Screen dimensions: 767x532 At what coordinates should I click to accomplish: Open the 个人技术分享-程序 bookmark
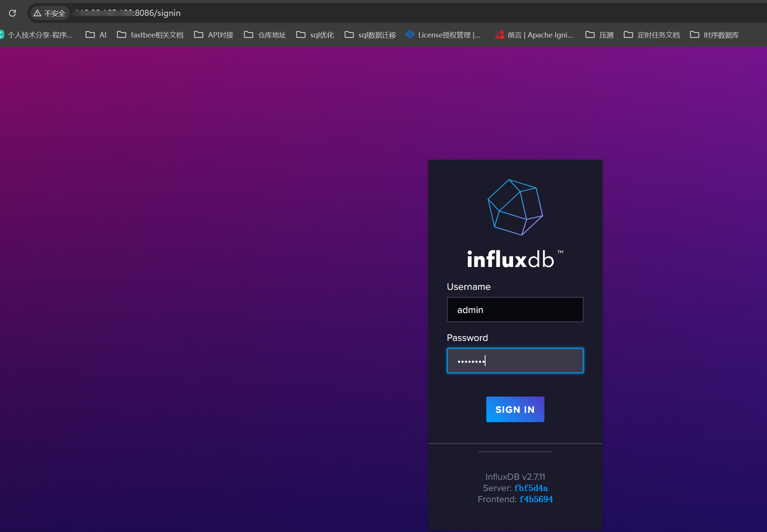click(x=36, y=35)
